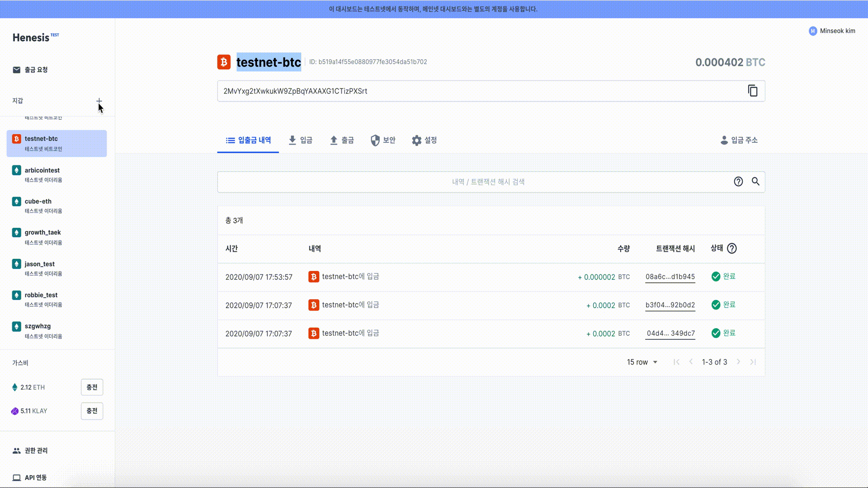Click the 내역 column header
This screenshot has width=868, height=488.
[315, 249]
